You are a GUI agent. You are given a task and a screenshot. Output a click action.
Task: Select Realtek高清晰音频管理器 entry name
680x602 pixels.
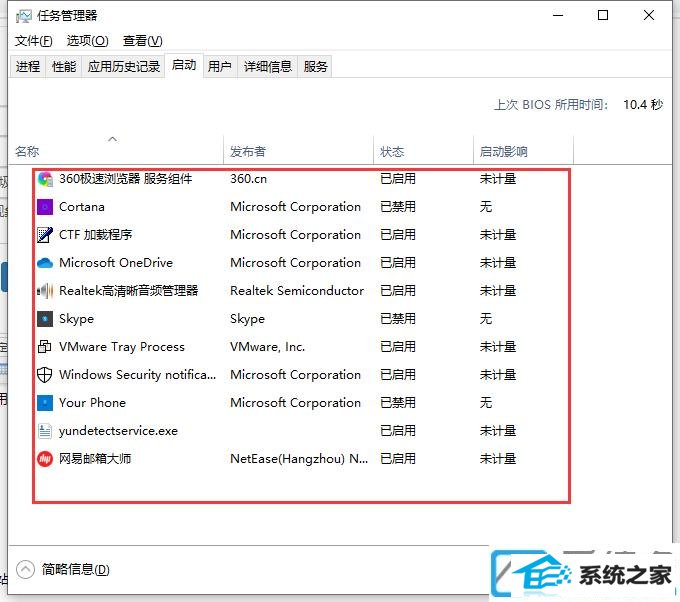click(x=128, y=291)
